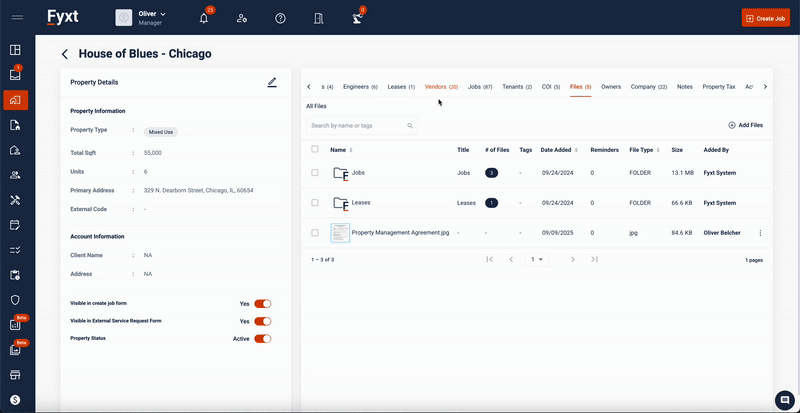Open the calendar icon in sidebar

click(x=15, y=225)
